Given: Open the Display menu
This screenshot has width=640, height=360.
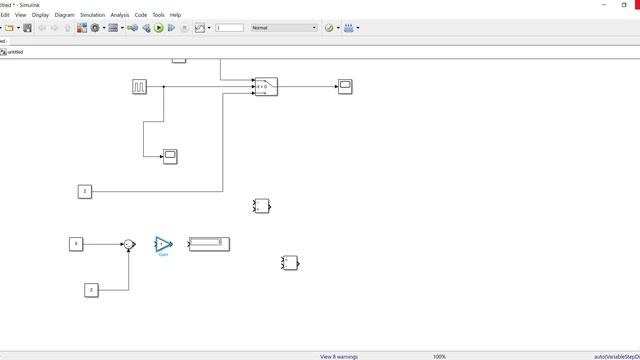Looking at the screenshot, I should [40, 15].
